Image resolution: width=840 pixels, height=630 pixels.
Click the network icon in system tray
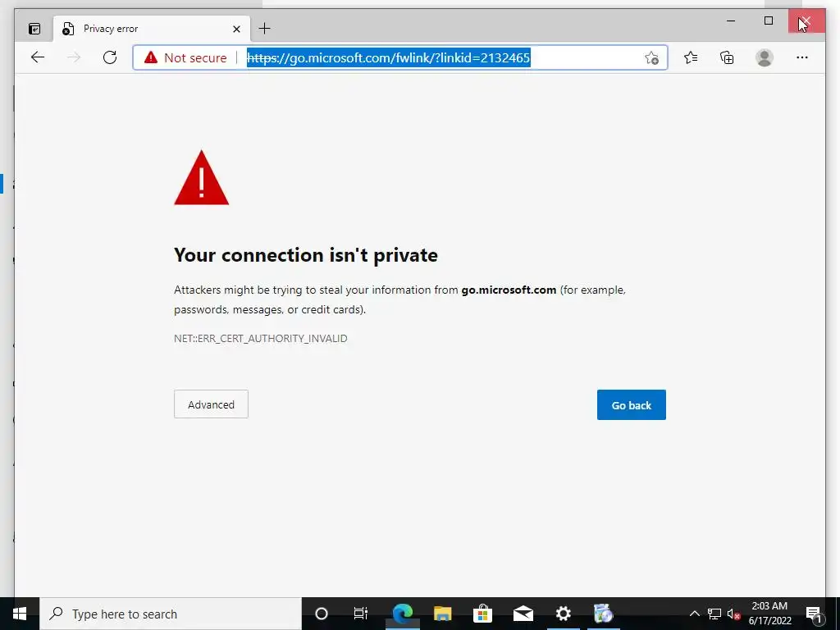click(x=714, y=614)
